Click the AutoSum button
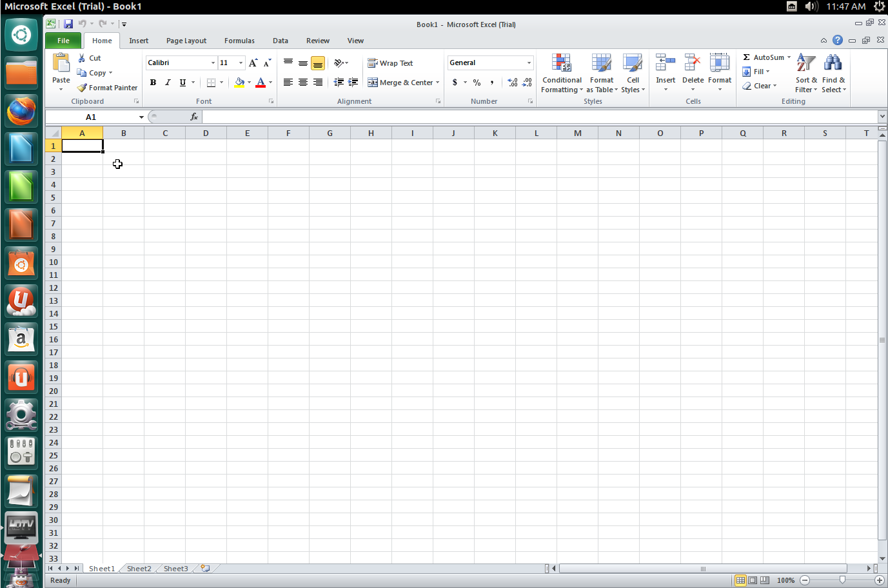This screenshot has height=588, width=888. click(x=765, y=57)
